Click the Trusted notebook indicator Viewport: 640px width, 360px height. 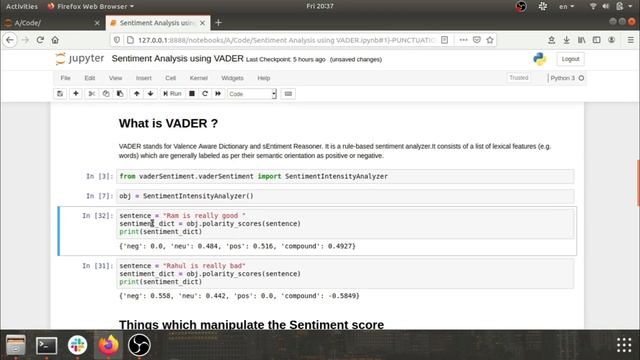point(519,78)
